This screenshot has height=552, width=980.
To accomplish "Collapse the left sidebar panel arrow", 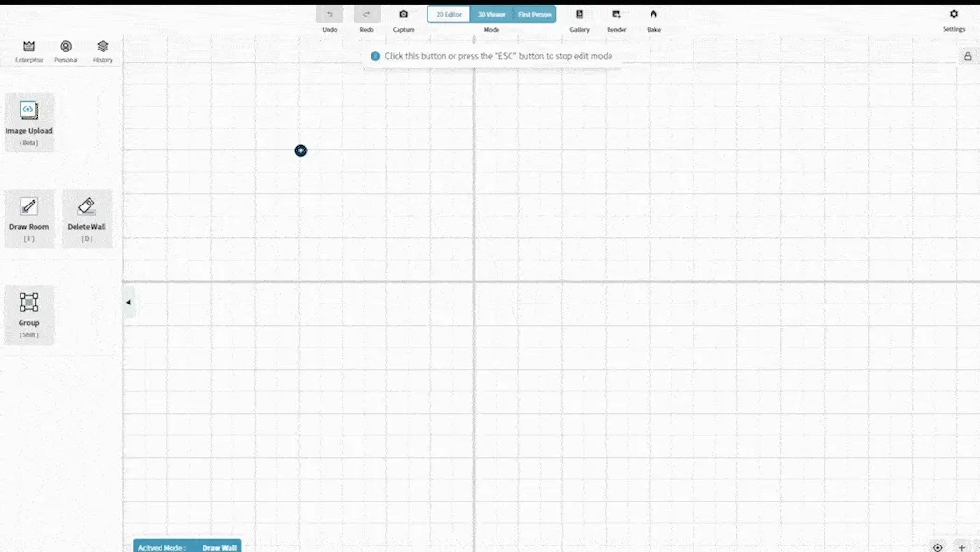I will [129, 303].
